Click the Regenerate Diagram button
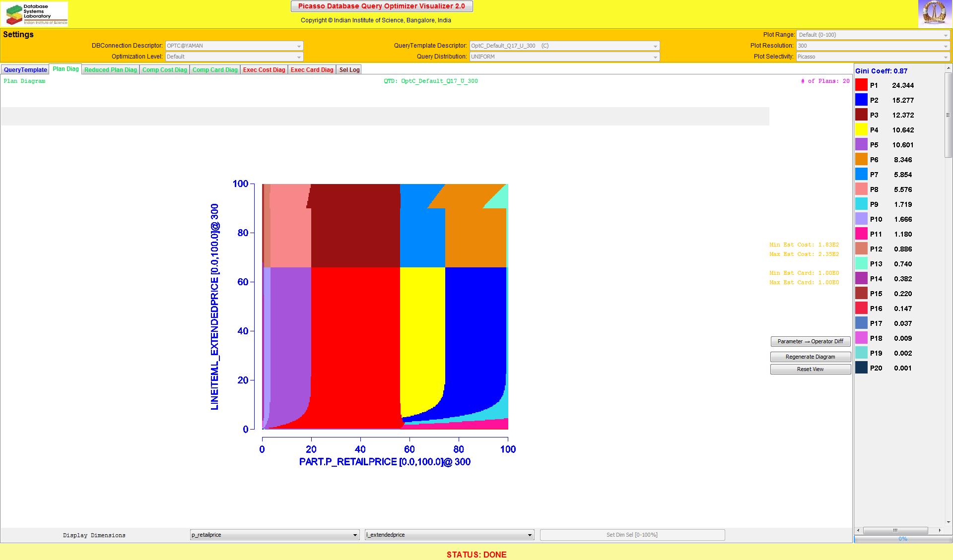Screen dimensions: 953x560 pyautogui.click(x=810, y=357)
